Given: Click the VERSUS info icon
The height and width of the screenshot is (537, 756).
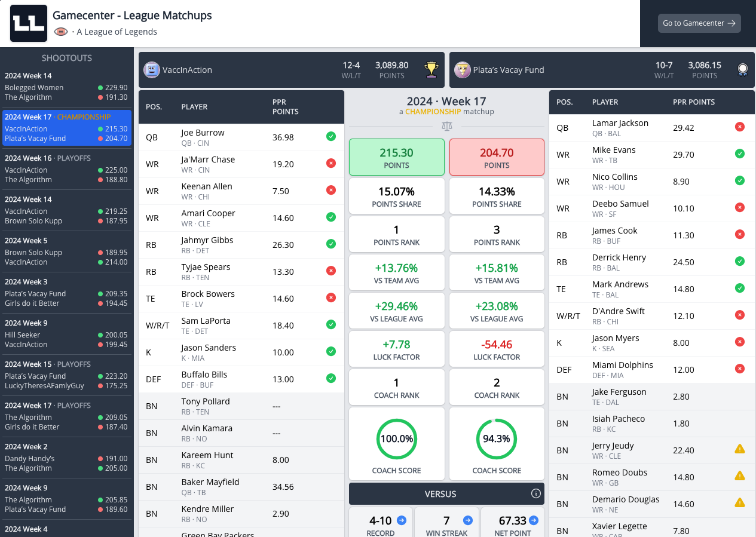Looking at the screenshot, I should [536, 494].
